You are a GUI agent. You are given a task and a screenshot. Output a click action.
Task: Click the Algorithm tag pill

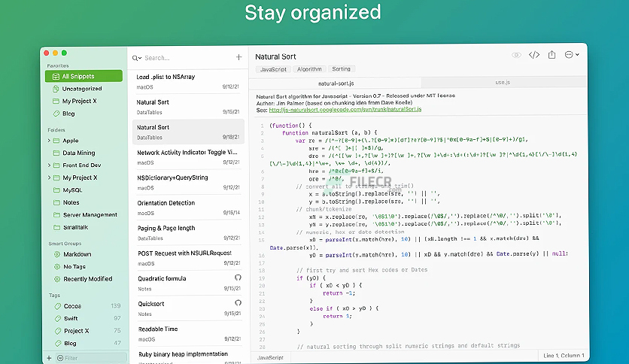click(x=309, y=69)
